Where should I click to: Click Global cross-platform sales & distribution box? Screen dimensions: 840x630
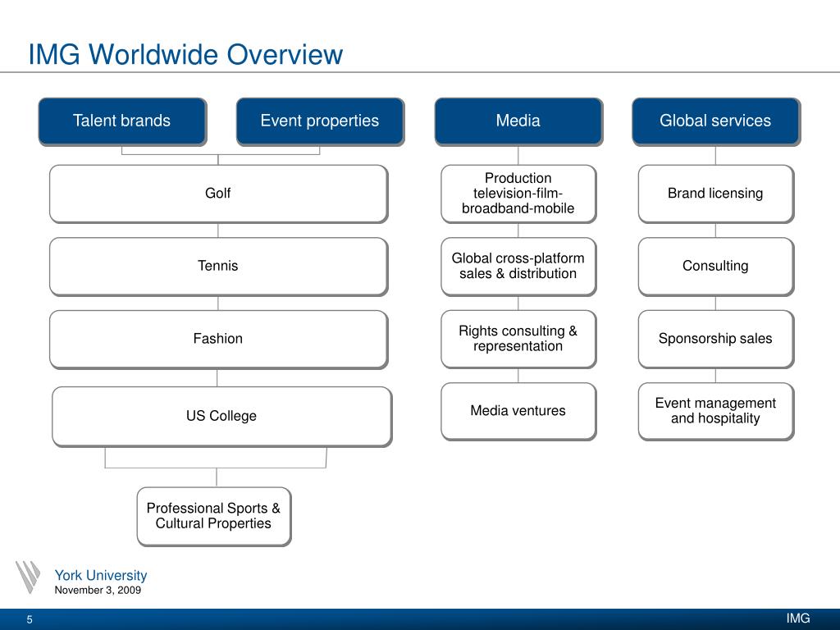pos(518,267)
